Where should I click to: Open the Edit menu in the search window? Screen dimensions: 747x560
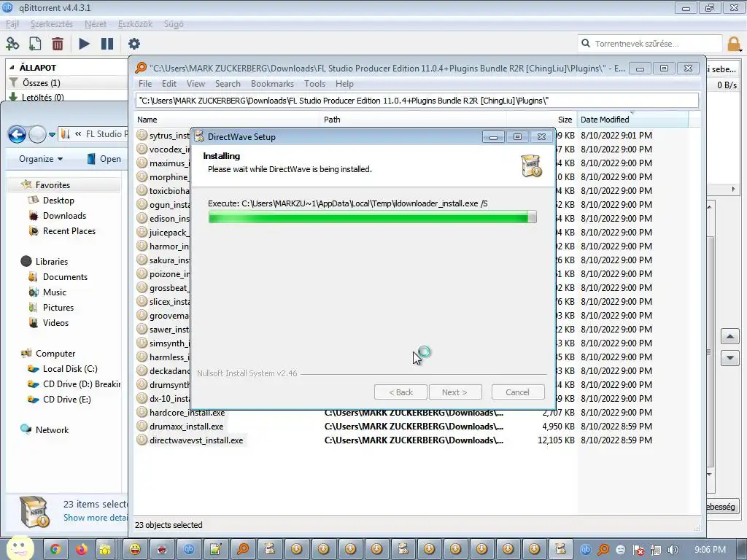[x=169, y=84]
